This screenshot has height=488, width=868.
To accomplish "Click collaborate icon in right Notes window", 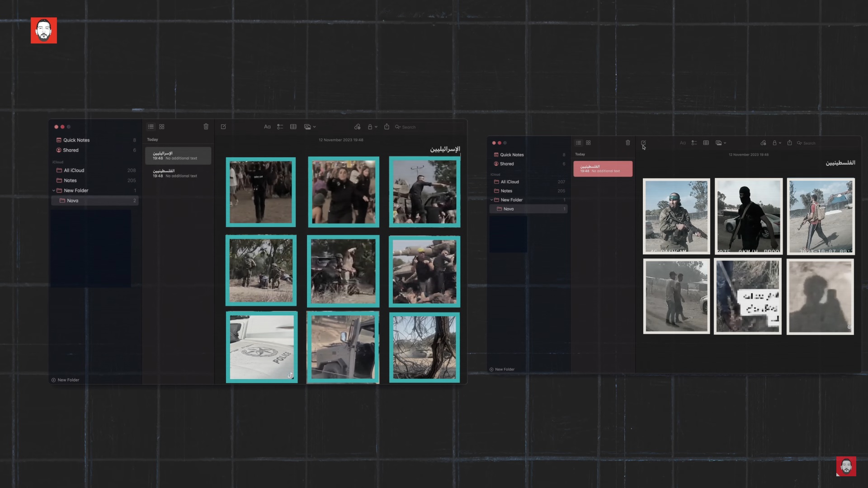I will pos(764,143).
